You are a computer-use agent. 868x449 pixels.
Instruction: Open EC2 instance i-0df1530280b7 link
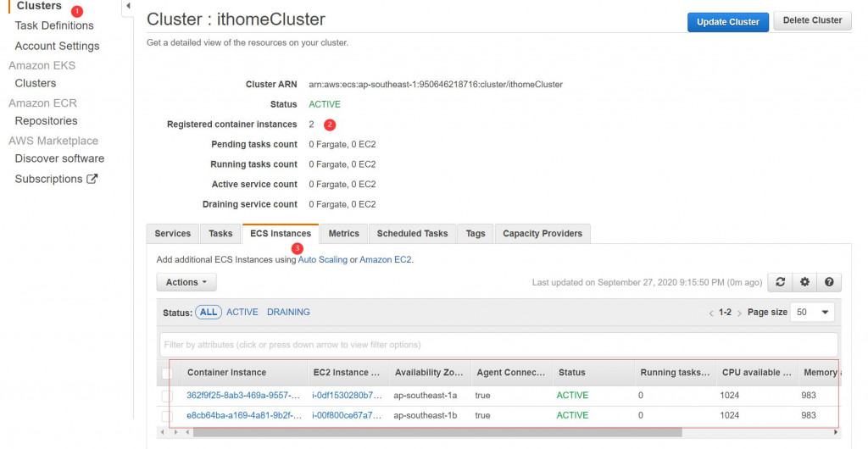coord(347,396)
